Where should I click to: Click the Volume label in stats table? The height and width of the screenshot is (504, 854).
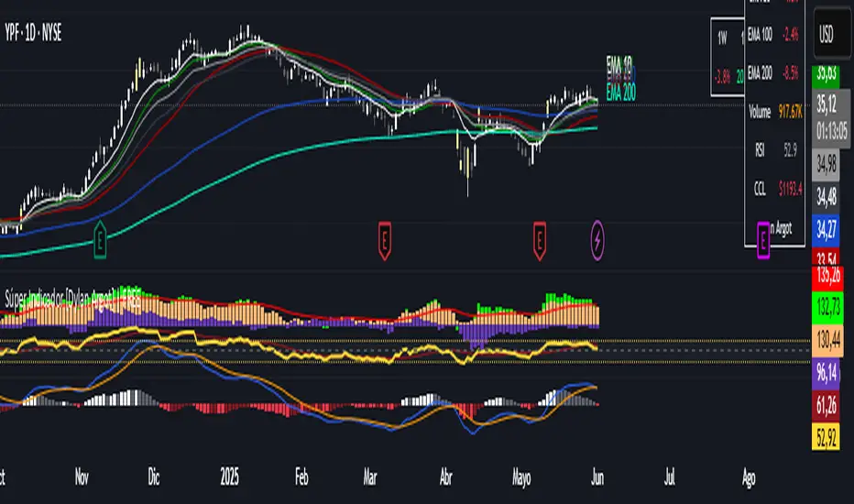click(760, 112)
